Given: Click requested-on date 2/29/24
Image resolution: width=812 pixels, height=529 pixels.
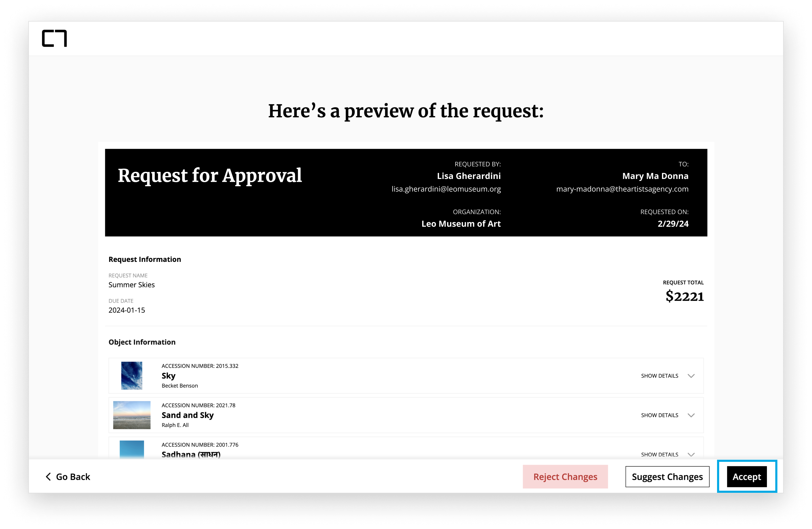Looking at the screenshot, I should tap(673, 224).
